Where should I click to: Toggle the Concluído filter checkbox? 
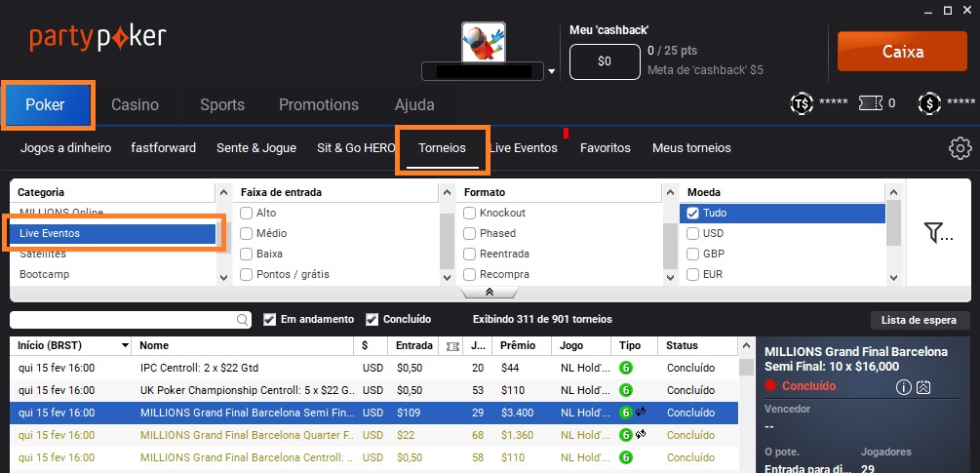372,319
